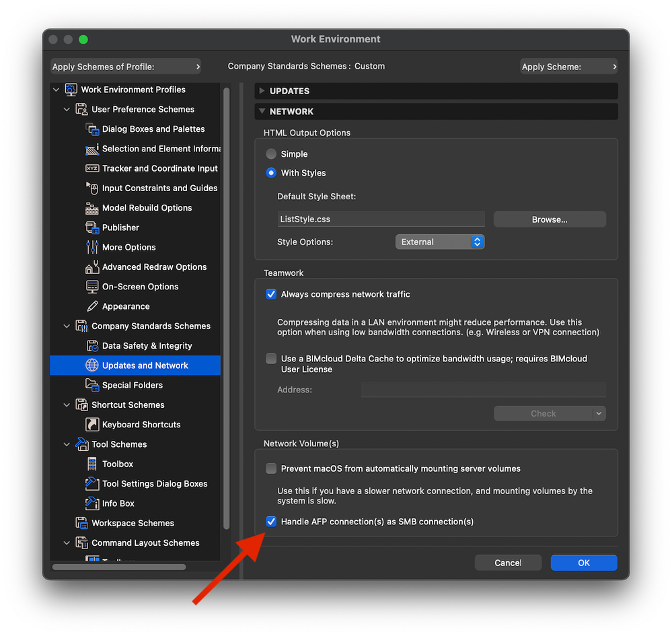Click the Info Box icon
This screenshot has width=672, height=636.
point(92,503)
